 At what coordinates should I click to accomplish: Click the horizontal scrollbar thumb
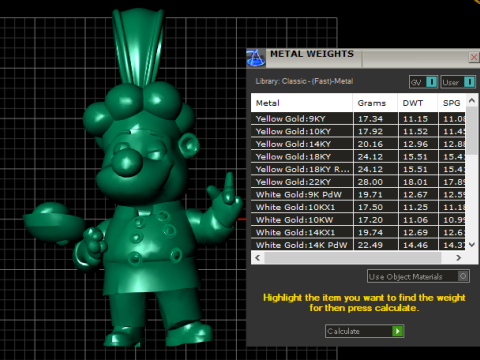click(x=353, y=258)
